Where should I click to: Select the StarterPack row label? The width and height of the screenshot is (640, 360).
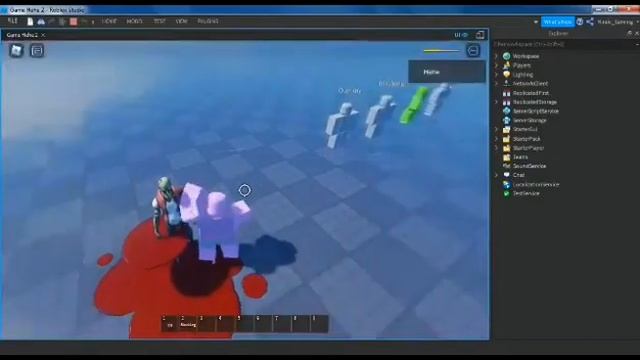click(x=527, y=139)
